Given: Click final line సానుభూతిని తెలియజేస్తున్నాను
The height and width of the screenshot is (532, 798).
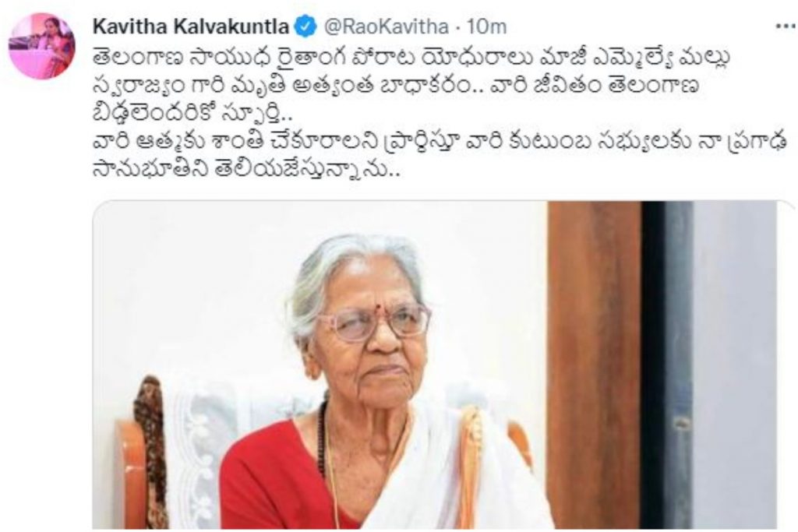Looking at the screenshot, I should point(246,171).
